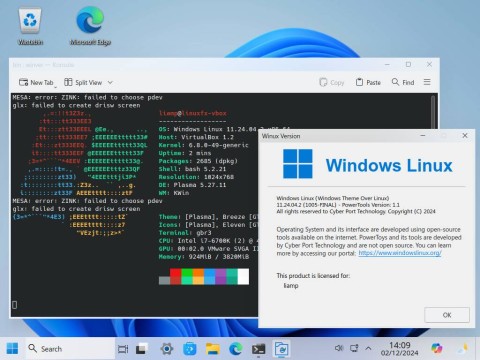Open Settings gear in the taskbar
Viewport: 480px width, 360px height.
click(167, 349)
